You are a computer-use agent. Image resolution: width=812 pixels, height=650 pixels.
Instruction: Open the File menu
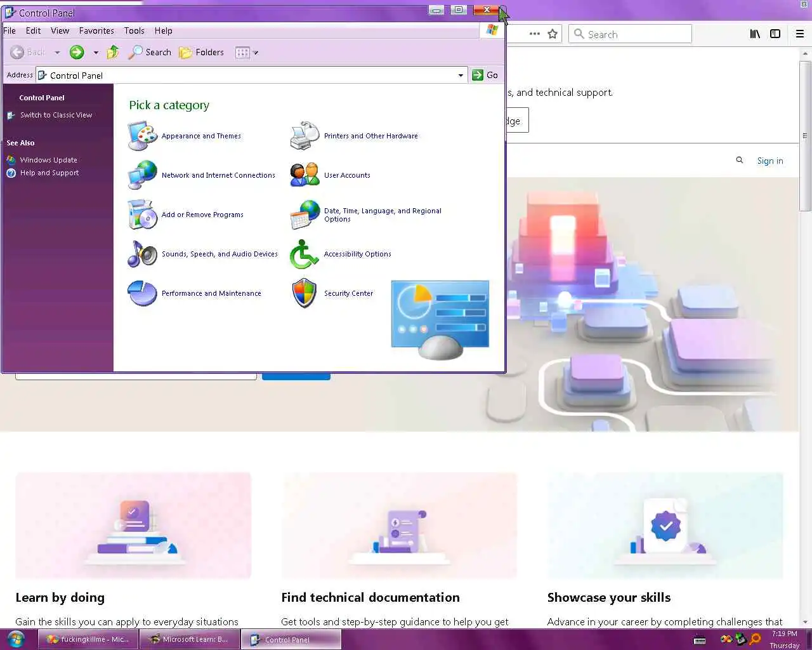(10, 30)
